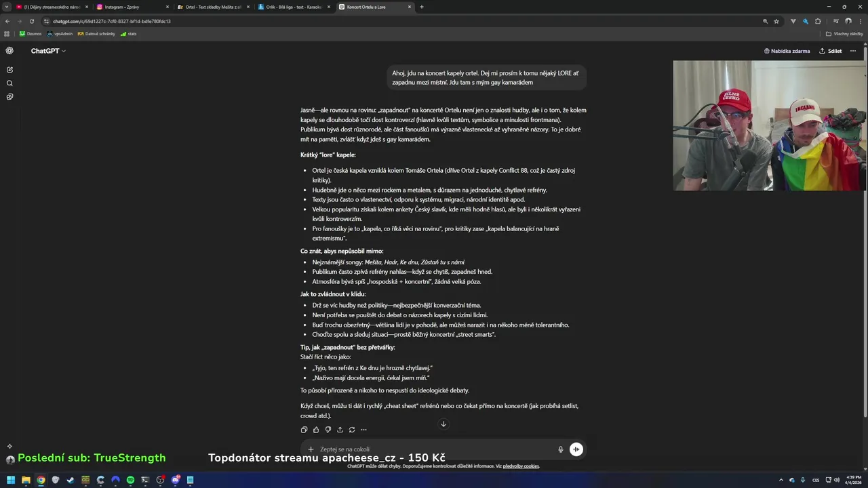Open Spotify from the taskbar
Viewport: 868px width, 488px height.
tap(130, 480)
